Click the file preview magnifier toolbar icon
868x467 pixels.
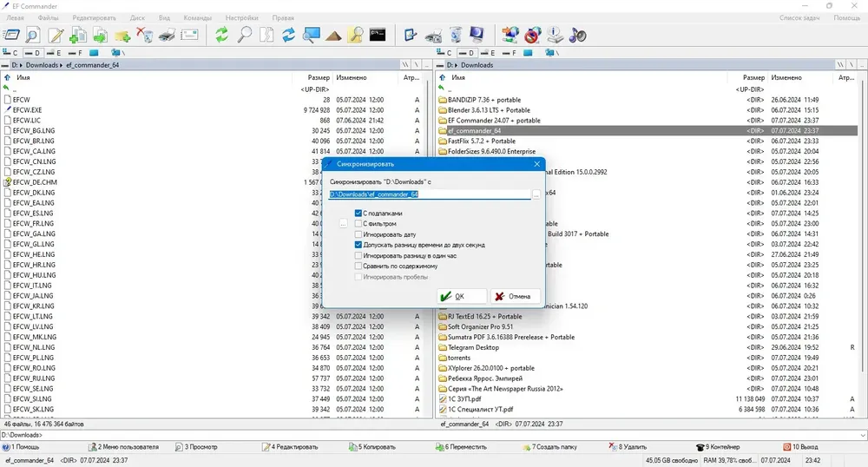click(33, 36)
